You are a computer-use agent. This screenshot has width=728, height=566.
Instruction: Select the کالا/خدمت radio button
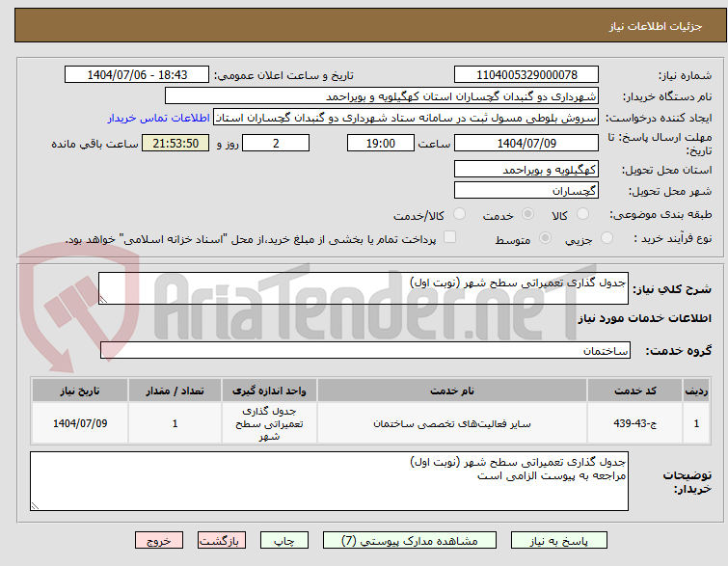tap(459, 214)
